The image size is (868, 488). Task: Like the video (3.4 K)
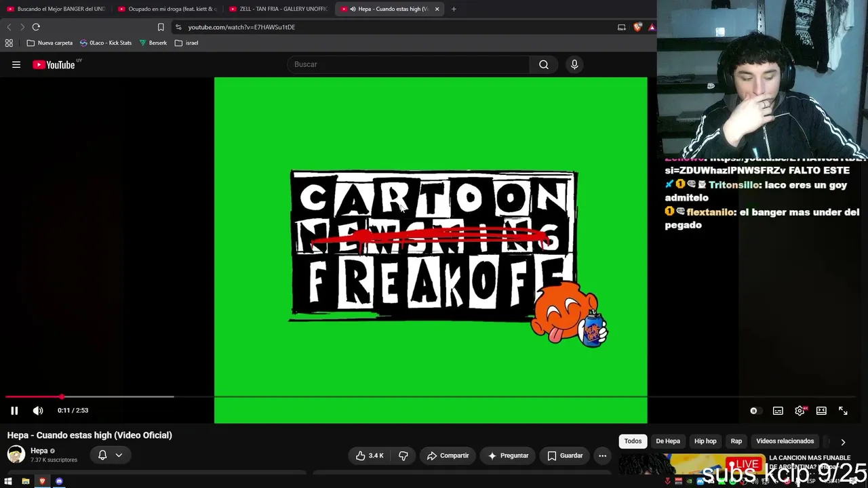point(370,455)
